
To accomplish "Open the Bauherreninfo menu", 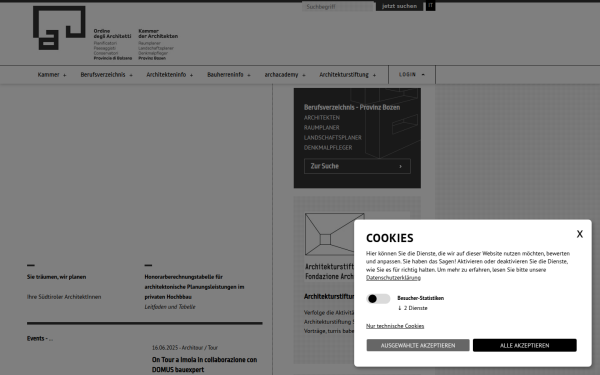I will 229,75.
